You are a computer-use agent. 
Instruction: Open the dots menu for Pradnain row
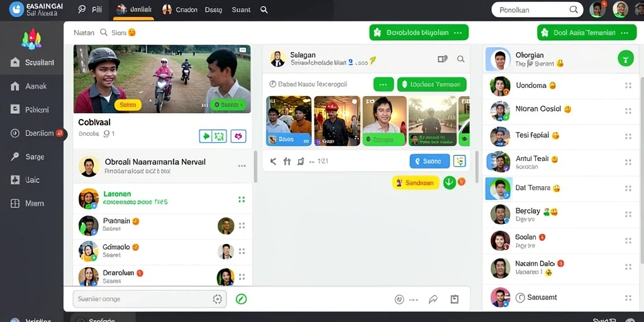tap(242, 226)
